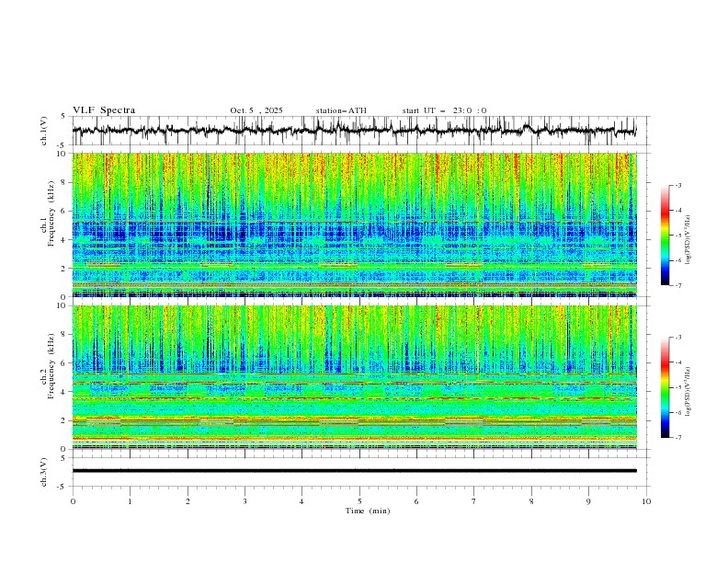Click the "-7" tick on upper color bar
The height and width of the screenshot is (563, 728).
pyautogui.click(x=677, y=285)
